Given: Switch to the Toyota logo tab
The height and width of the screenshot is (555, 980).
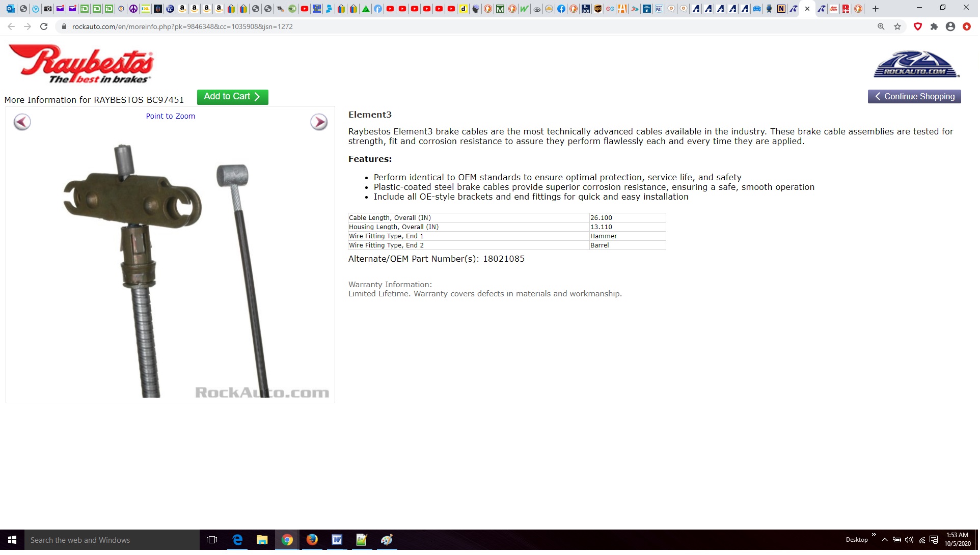Looking at the screenshot, I should (x=536, y=9).
